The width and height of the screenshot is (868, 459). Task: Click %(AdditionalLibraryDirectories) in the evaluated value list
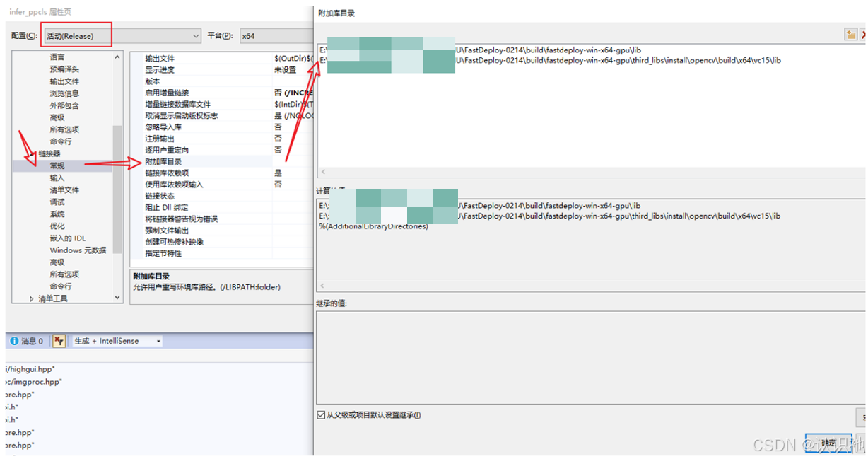point(374,226)
